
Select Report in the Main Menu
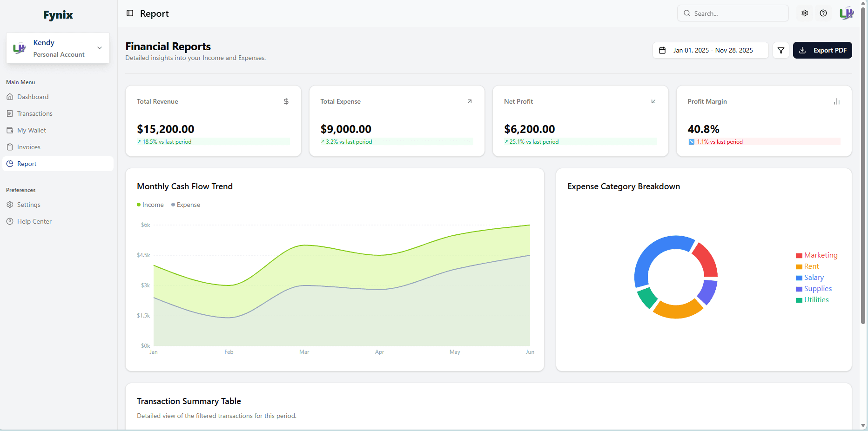[x=27, y=164]
